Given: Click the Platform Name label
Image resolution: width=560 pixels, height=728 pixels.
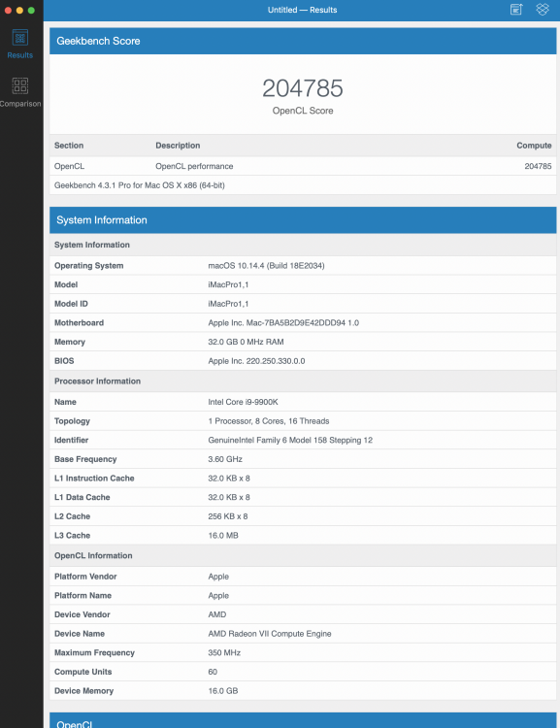Looking at the screenshot, I should 82,595.
